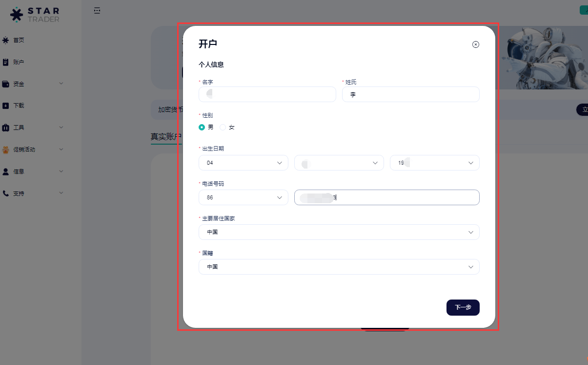Expand 支持 sidebar submenu chevron
This screenshot has width=588, height=365.
(x=61, y=193)
